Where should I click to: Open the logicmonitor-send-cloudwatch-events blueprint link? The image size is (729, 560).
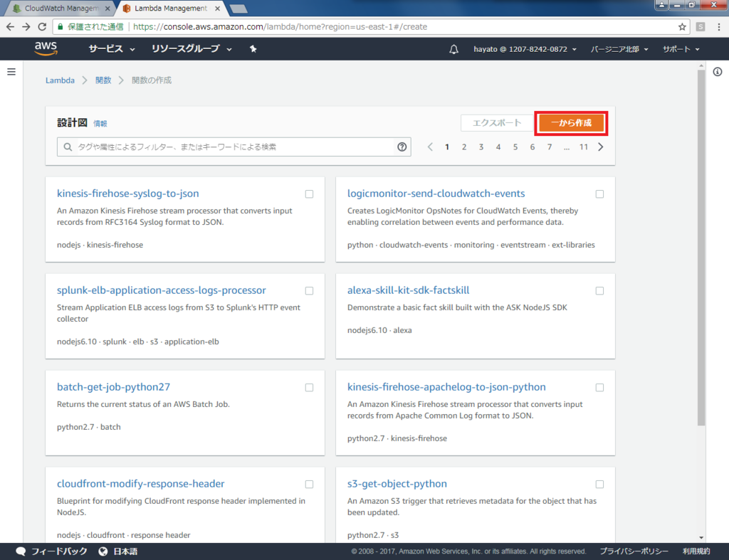pos(436,194)
